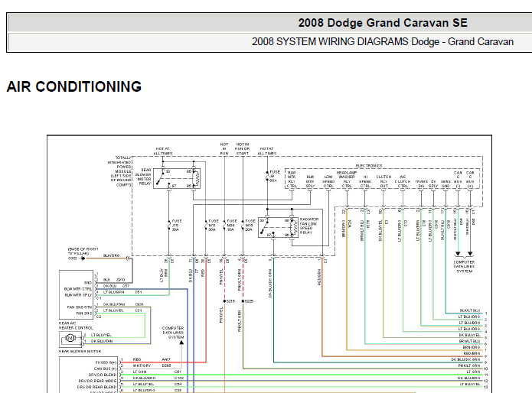This screenshot has width=532, height=393.
Task: Click the 'RED/BRN' label numbered 8
Action: pyautogui.click(x=472, y=353)
